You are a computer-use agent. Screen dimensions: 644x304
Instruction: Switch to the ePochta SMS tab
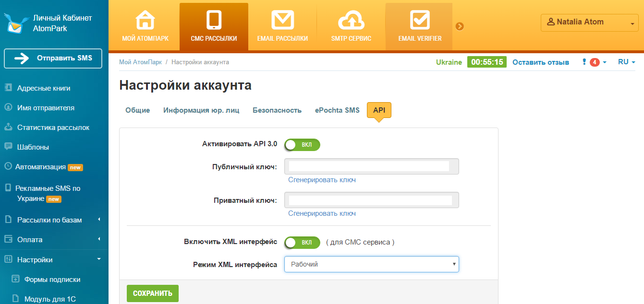coord(337,110)
